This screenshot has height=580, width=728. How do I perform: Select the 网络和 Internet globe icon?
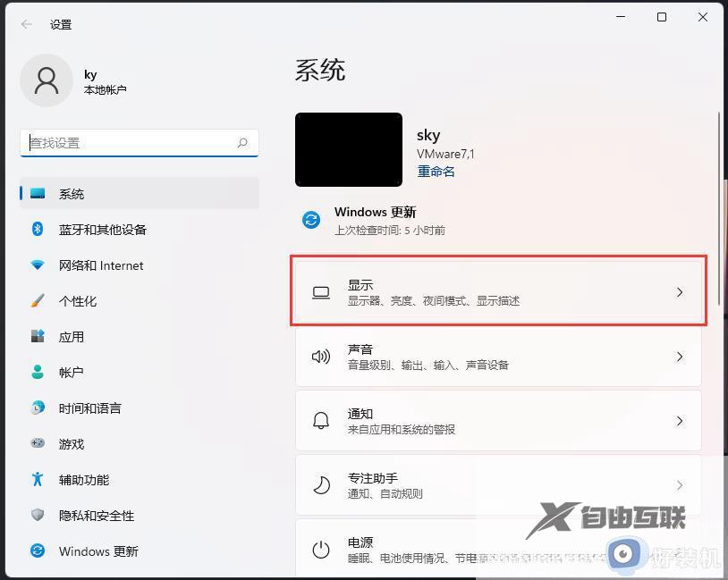pyautogui.click(x=38, y=265)
